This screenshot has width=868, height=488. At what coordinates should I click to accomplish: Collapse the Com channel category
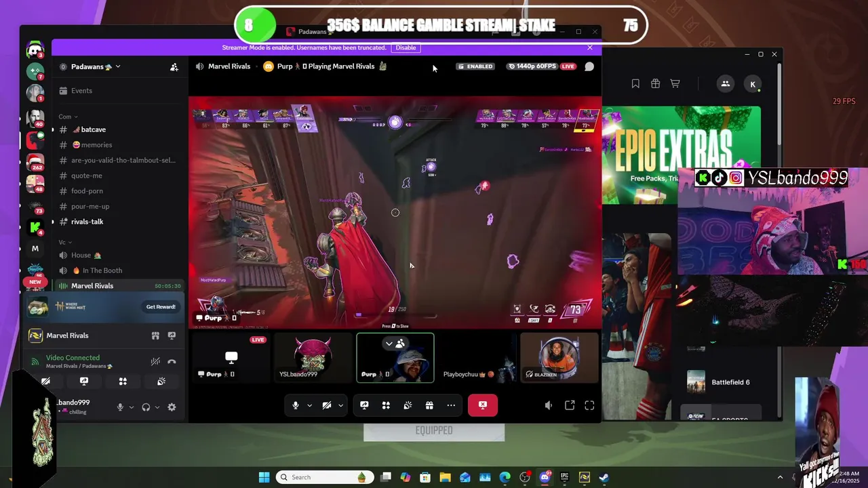point(68,117)
